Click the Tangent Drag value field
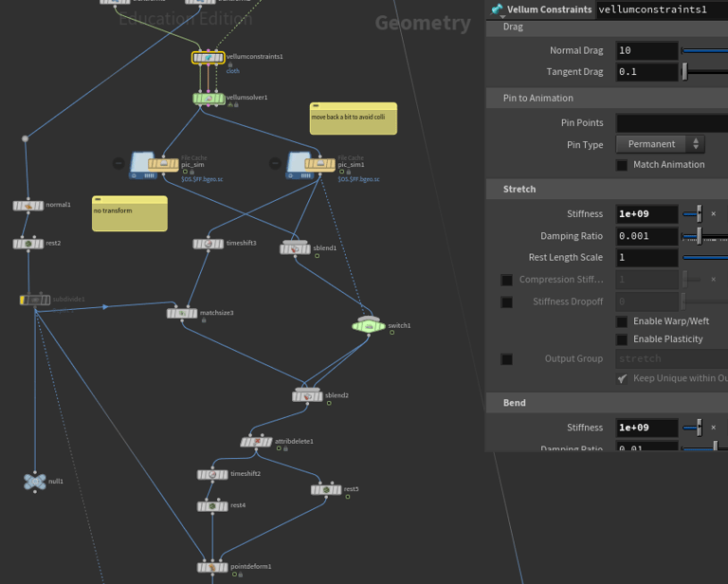 click(646, 72)
